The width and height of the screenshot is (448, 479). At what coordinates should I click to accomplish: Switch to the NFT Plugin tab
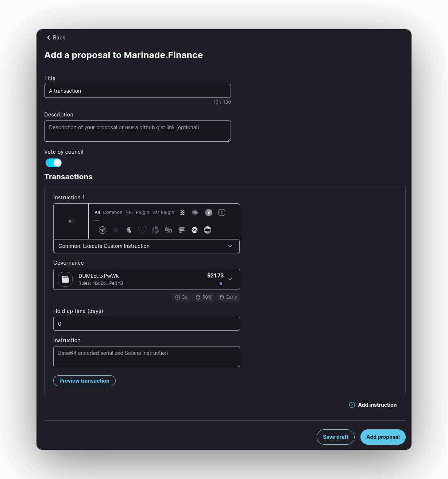click(x=137, y=212)
